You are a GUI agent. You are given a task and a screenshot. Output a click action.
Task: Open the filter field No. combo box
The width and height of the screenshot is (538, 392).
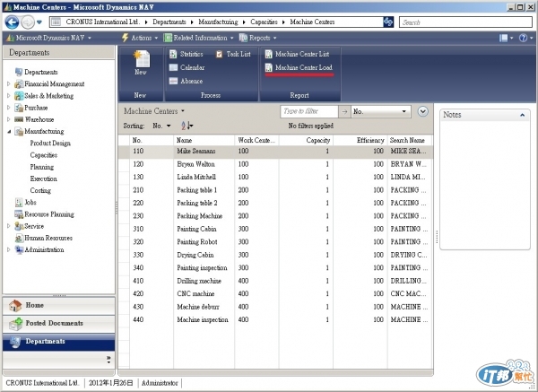(381, 111)
